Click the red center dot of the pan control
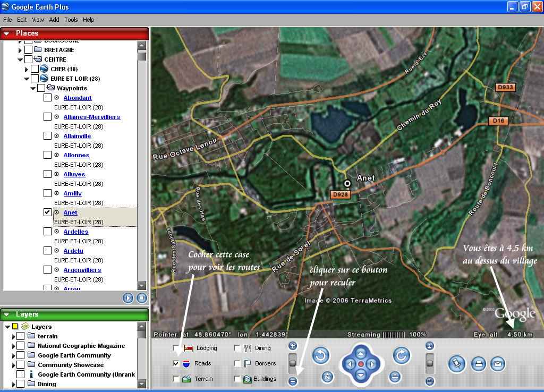Screen dimensions: 544x392 [x=361, y=364]
